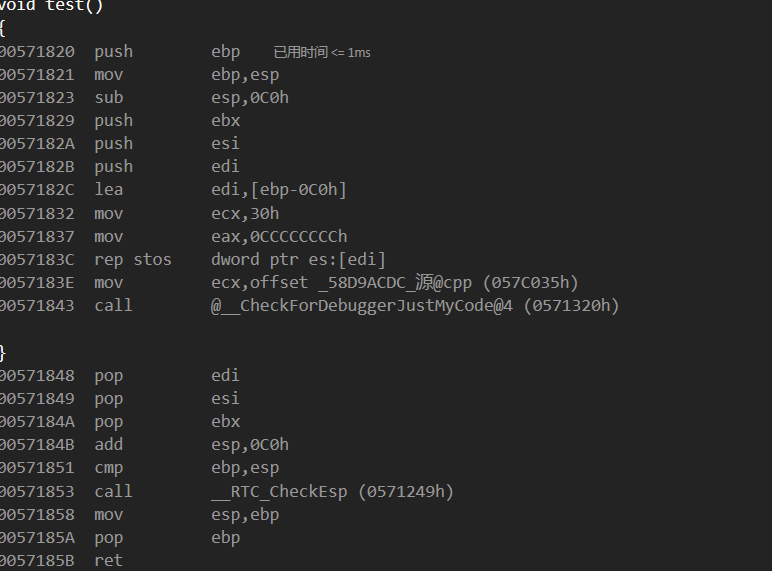Select the address 00571843 of the call

tap(36, 306)
